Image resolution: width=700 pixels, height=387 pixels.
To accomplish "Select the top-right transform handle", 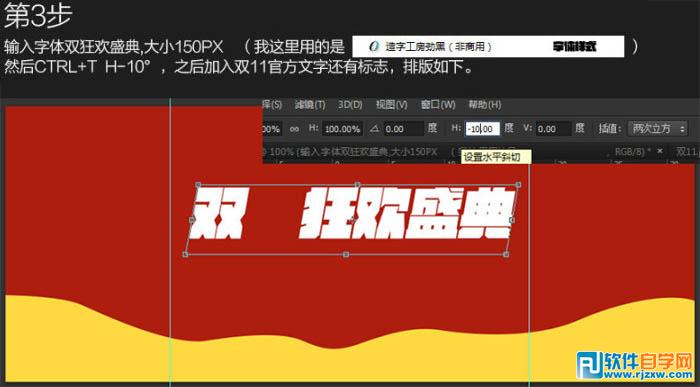I will pyautogui.click(x=518, y=184).
